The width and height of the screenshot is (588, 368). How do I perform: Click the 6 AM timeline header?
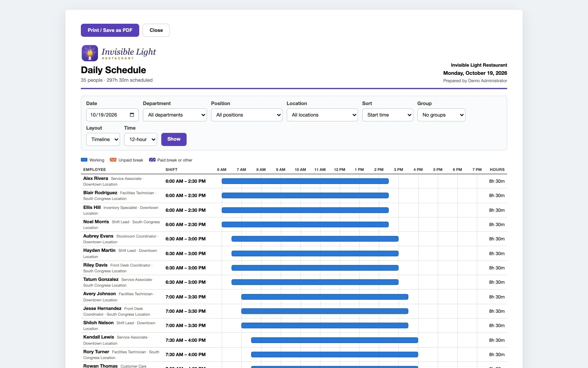[x=222, y=170]
